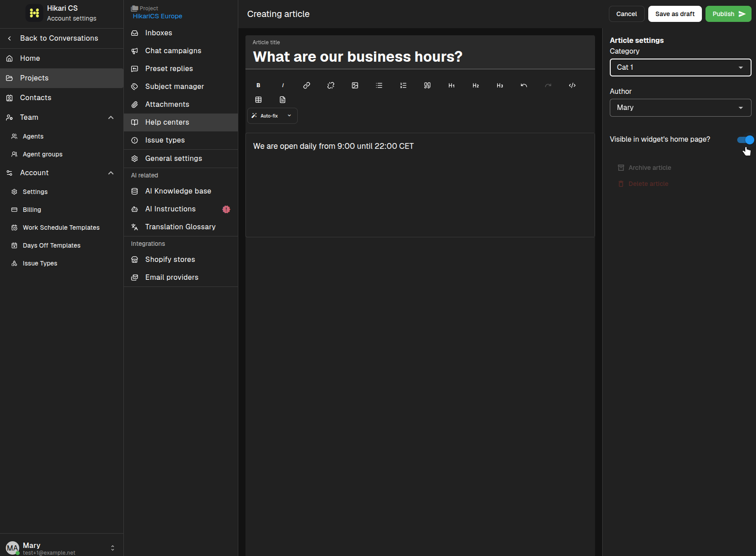The width and height of the screenshot is (756, 556).
Task: Open account Settings
Action: (62, 192)
